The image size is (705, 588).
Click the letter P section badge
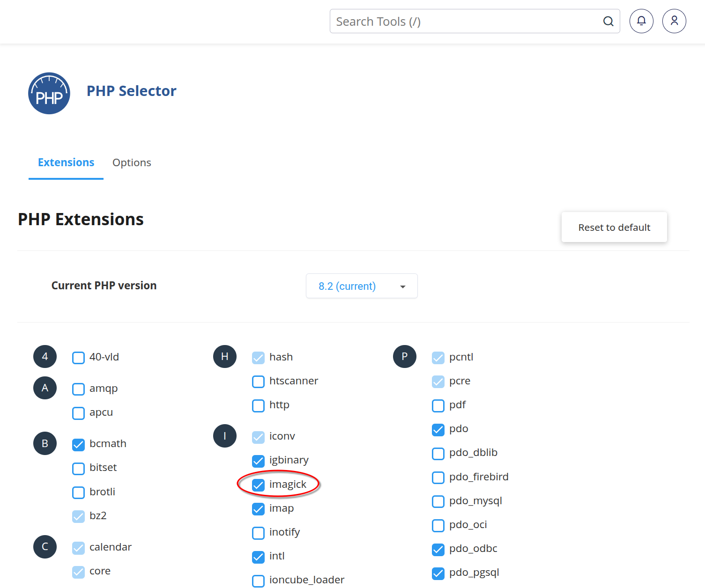405,357
